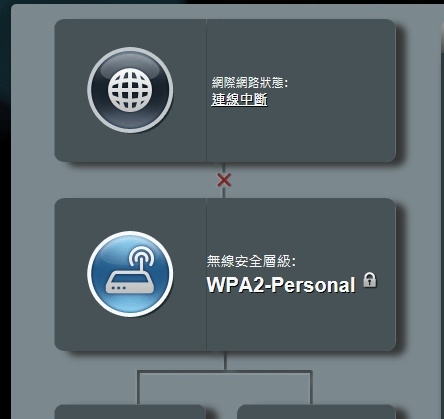Click the grid lines of the globe icon

[x=130, y=90]
